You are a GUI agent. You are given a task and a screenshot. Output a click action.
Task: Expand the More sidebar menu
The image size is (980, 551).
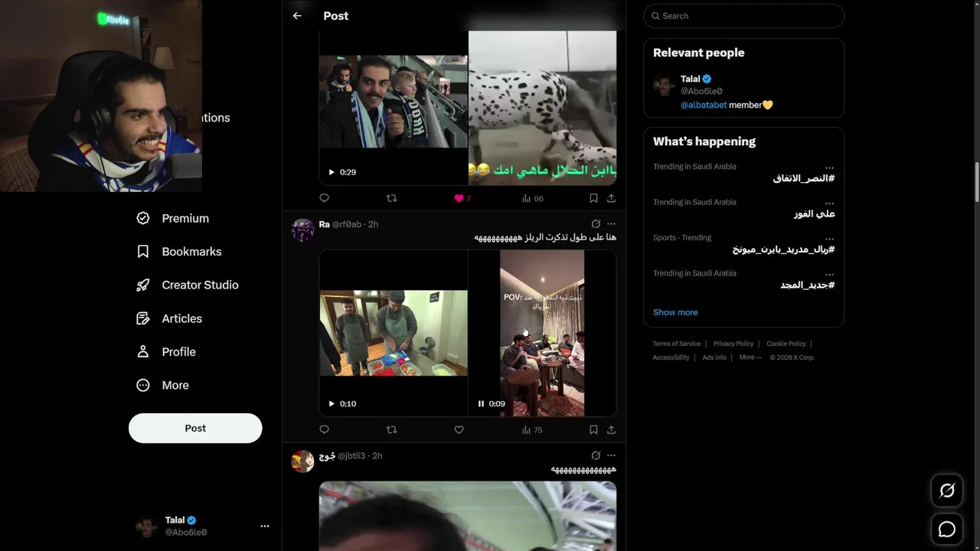pyautogui.click(x=162, y=385)
